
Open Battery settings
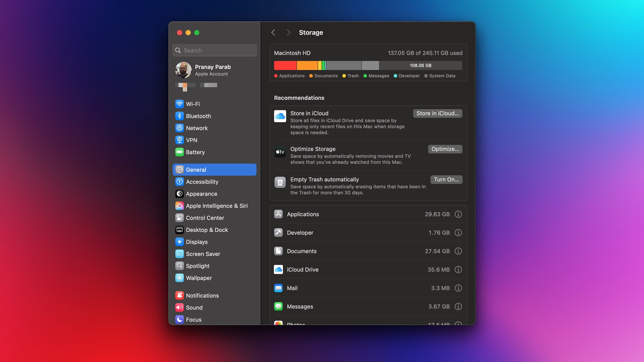click(x=180, y=152)
